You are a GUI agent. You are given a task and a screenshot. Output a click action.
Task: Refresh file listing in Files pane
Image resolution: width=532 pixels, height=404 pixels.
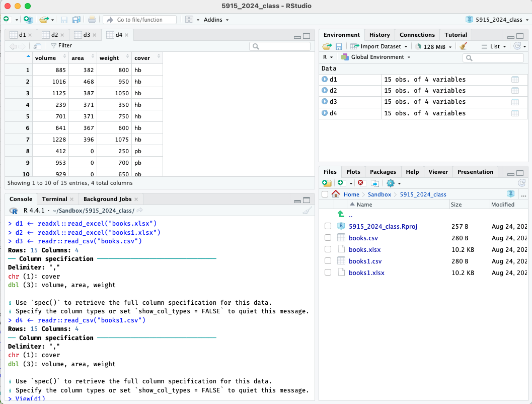click(522, 183)
